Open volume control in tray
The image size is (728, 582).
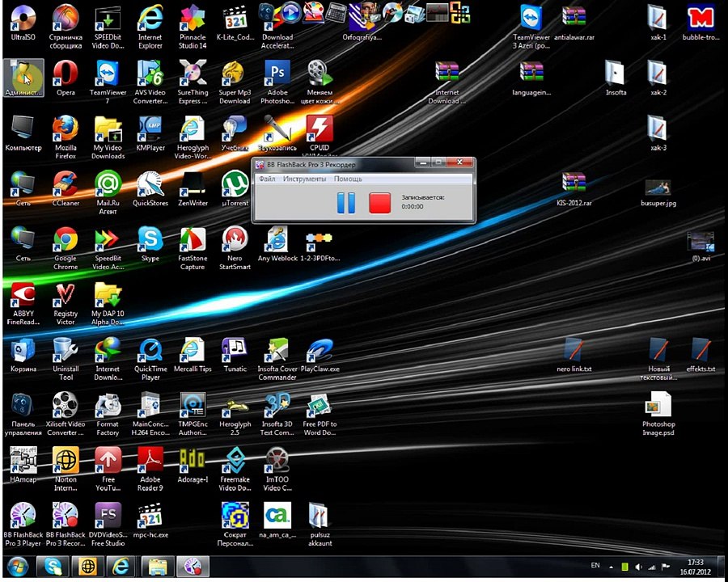(638, 567)
